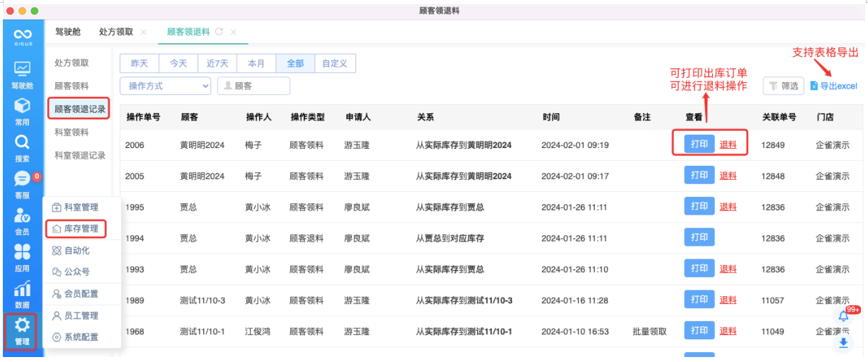Click 退料 for order 1993

coord(728,269)
